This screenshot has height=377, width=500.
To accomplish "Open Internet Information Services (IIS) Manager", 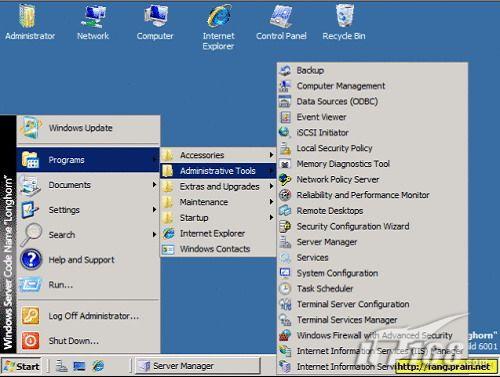I will pyautogui.click(x=372, y=351).
